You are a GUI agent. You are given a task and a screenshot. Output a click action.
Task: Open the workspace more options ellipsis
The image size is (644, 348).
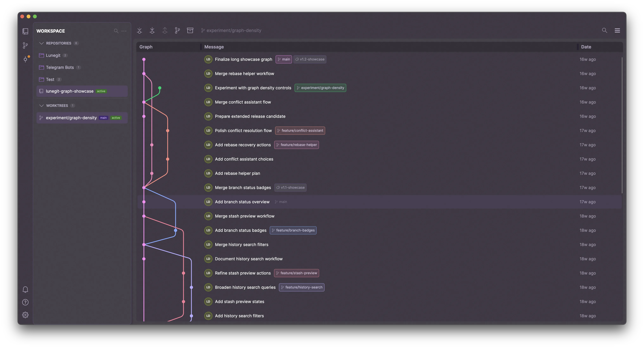click(124, 31)
